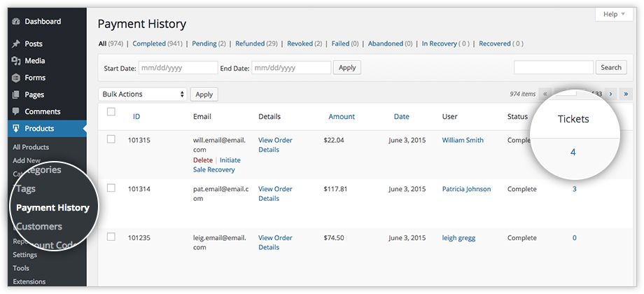Click the Dashboard gauge icon
This screenshot has height=294, width=644.
(x=16, y=22)
